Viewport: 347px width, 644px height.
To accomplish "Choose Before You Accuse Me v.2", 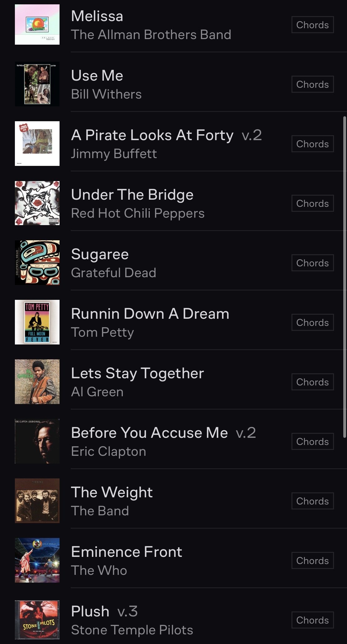I will point(178,441).
